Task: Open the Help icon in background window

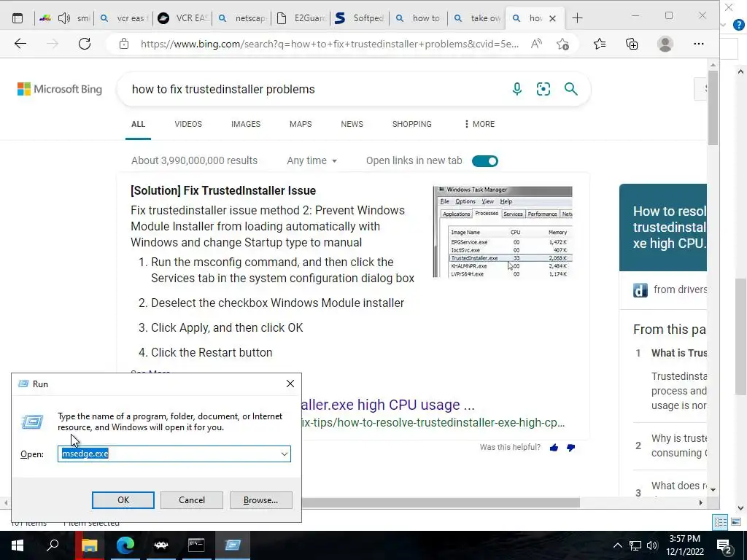Action: pos(738,25)
